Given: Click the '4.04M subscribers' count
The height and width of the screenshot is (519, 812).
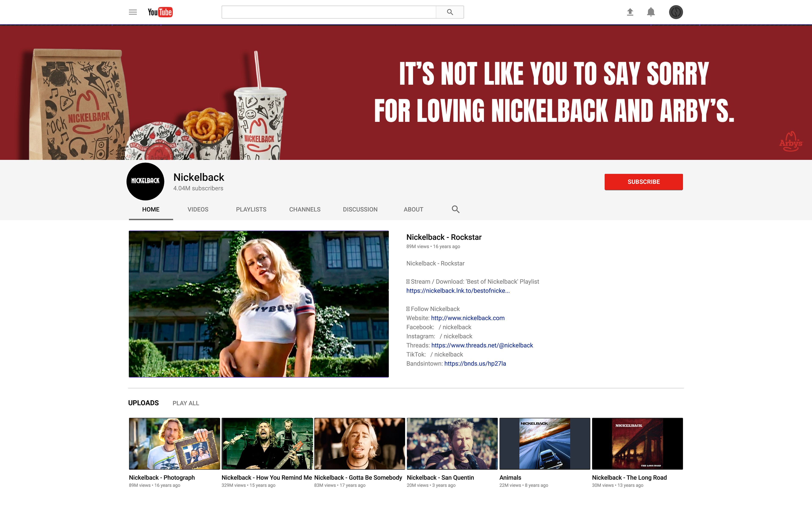Looking at the screenshot, I should coord(198,188).
